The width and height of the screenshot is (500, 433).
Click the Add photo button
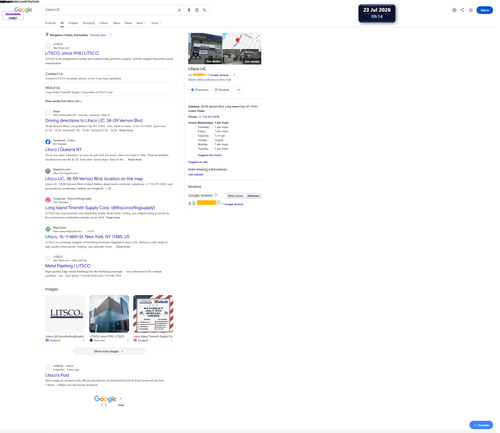pyautogui.click(x=253, y=196)
